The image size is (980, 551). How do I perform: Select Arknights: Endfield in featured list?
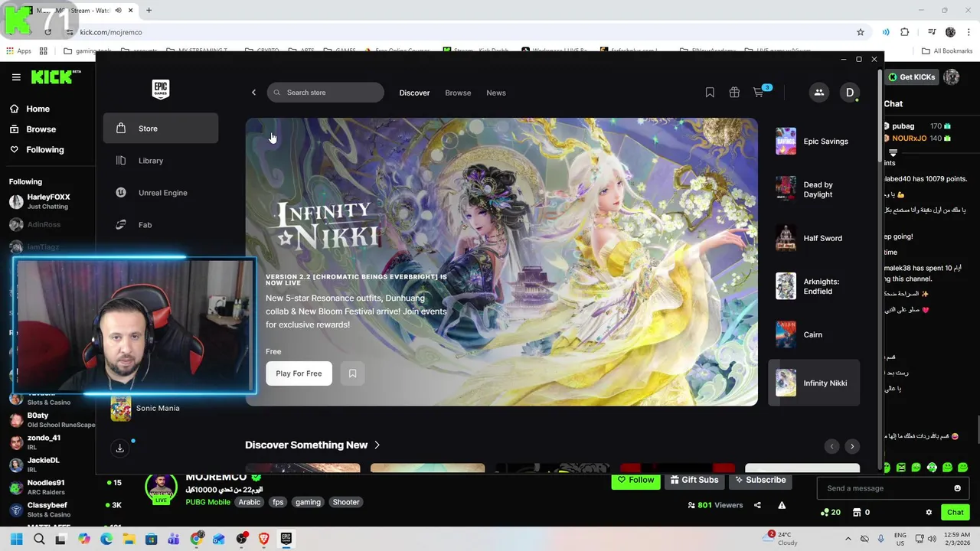(814, 286)
